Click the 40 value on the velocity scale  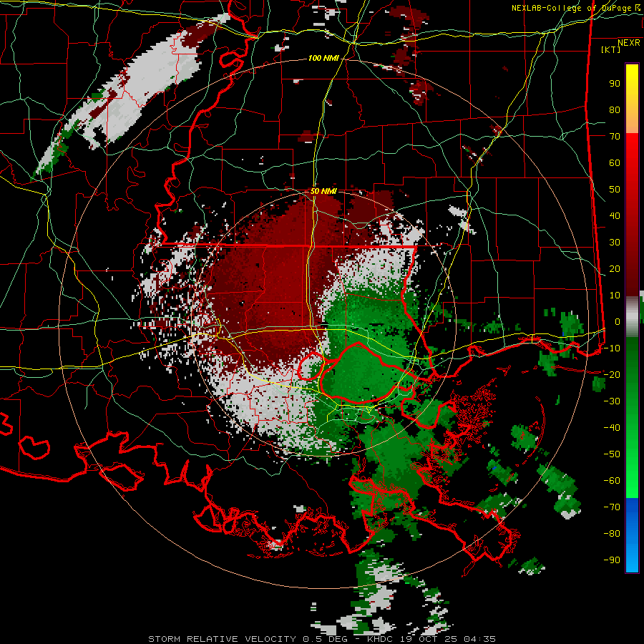[x=615, y=215]
